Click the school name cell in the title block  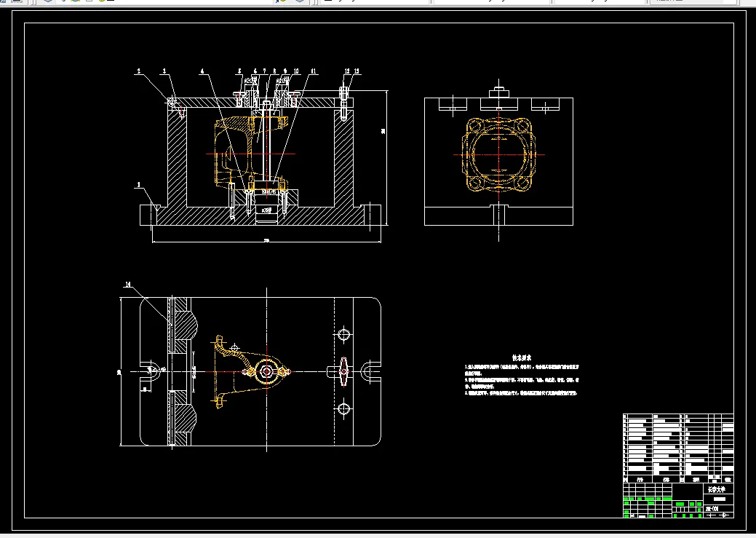point(718,488)
